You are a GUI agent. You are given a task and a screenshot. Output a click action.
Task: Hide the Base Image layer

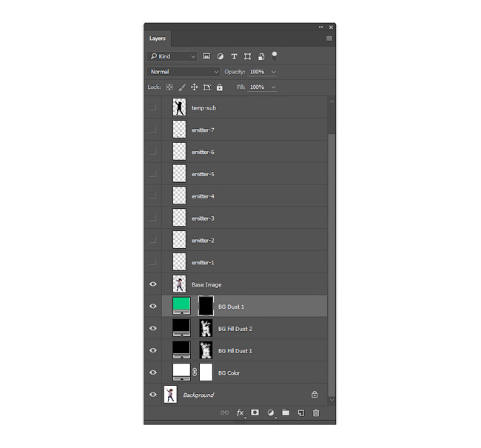pyautogui.click(x=152, y=284)
